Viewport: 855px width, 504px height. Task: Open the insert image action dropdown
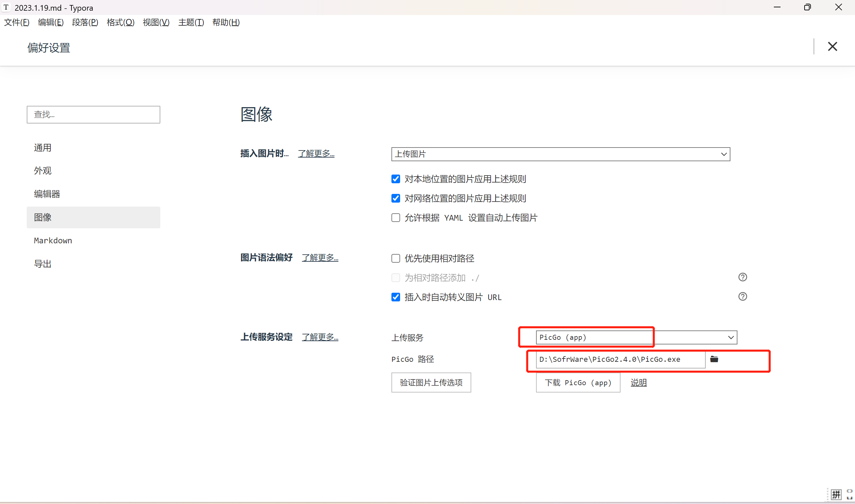560,154
